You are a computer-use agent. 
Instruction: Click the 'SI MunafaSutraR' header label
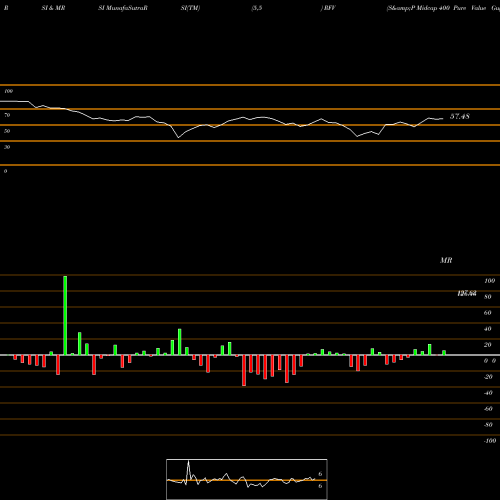[x=123, y=8]
